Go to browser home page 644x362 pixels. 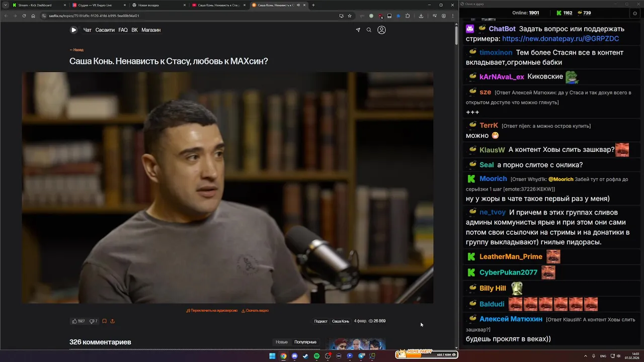coord(33,16)
